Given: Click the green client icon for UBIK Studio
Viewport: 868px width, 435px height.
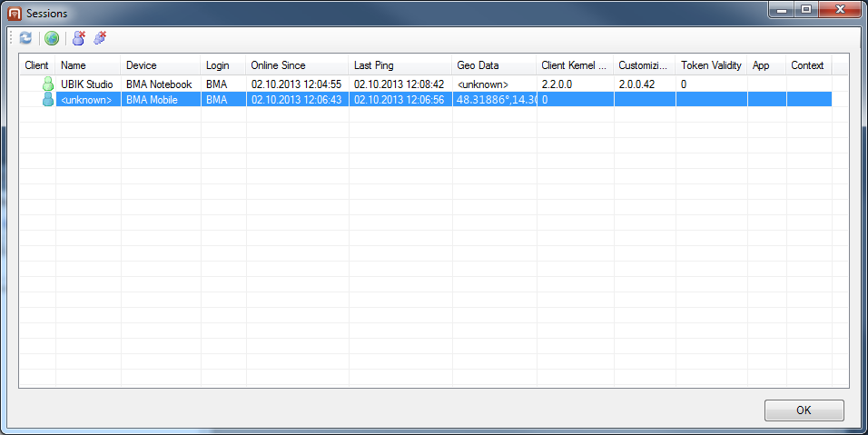Looking at the screenshot, I should click(48, 84).
